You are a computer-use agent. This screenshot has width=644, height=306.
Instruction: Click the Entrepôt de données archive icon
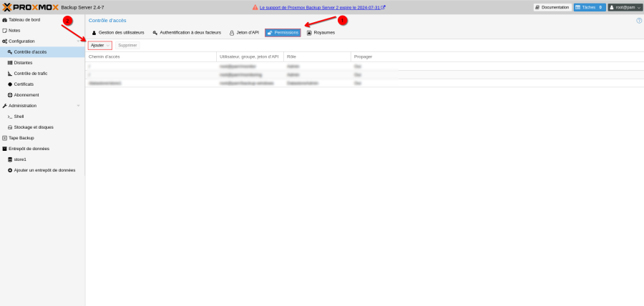4,149
